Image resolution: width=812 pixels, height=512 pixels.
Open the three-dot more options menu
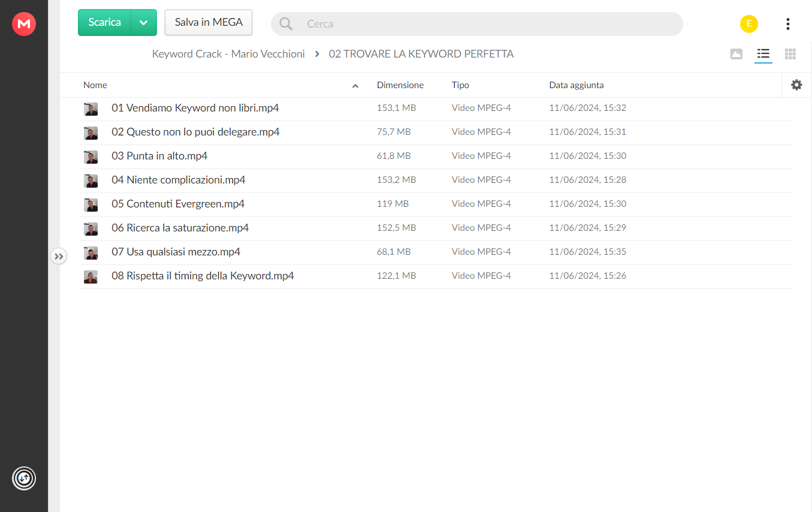(x=787, y=24)
